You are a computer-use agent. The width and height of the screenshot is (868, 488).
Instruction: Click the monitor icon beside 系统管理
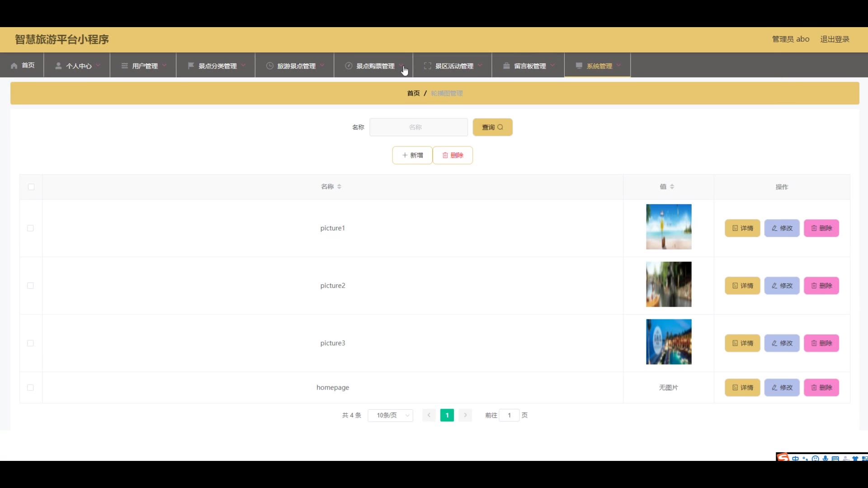tap(579, 66)
